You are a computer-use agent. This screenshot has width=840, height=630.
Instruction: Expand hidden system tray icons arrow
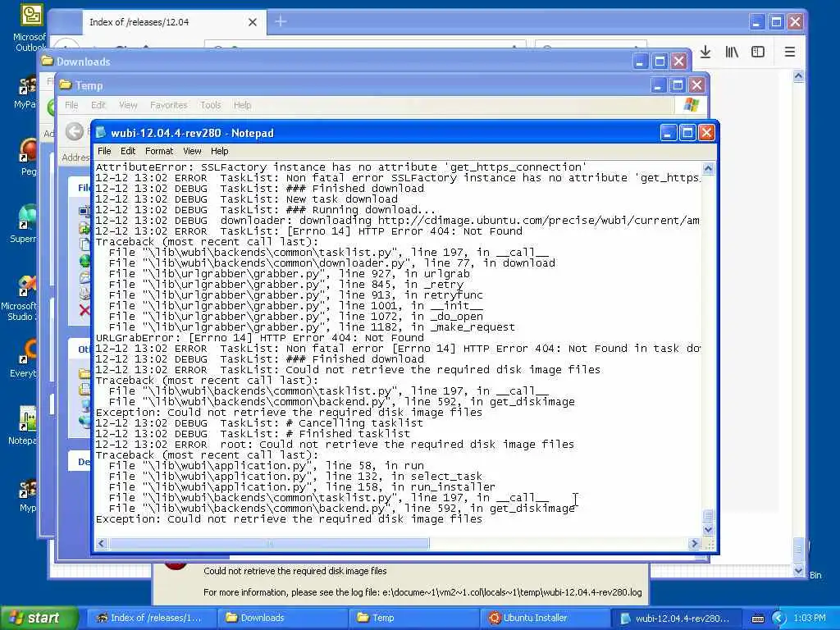[779, 619]
